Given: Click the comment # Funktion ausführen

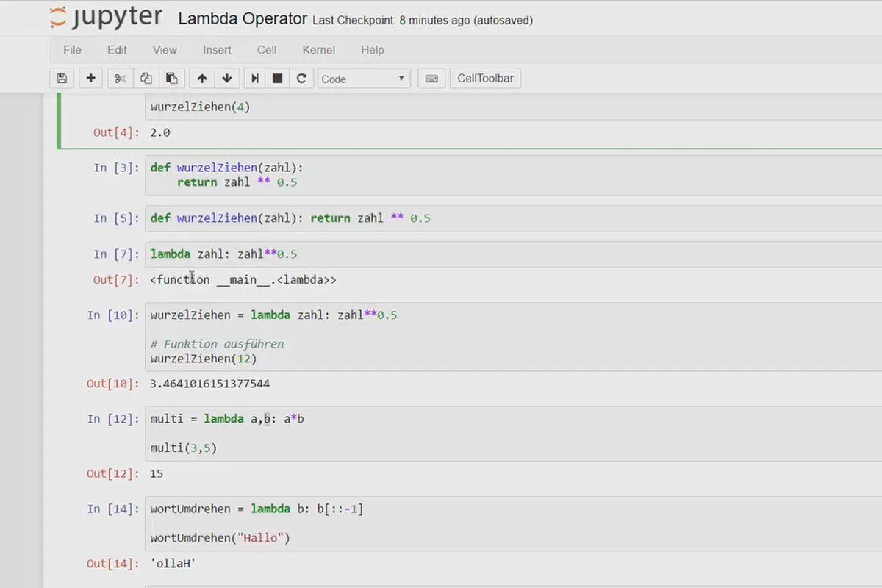Looking at the screenshot, I should (217, 344).
